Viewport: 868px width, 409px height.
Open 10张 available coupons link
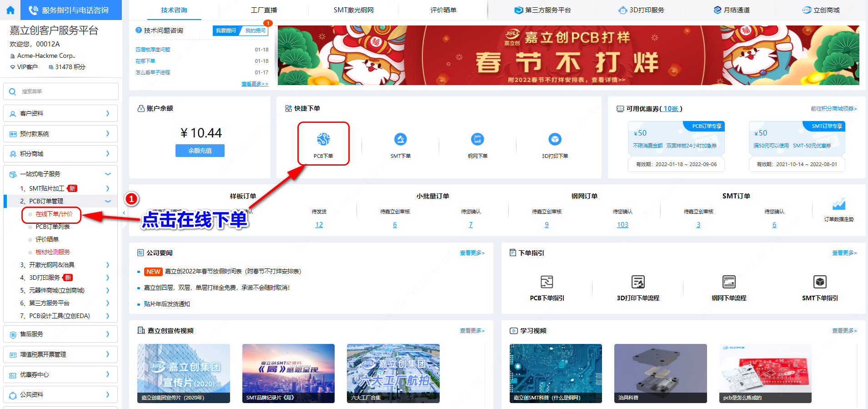coord(671,109)
